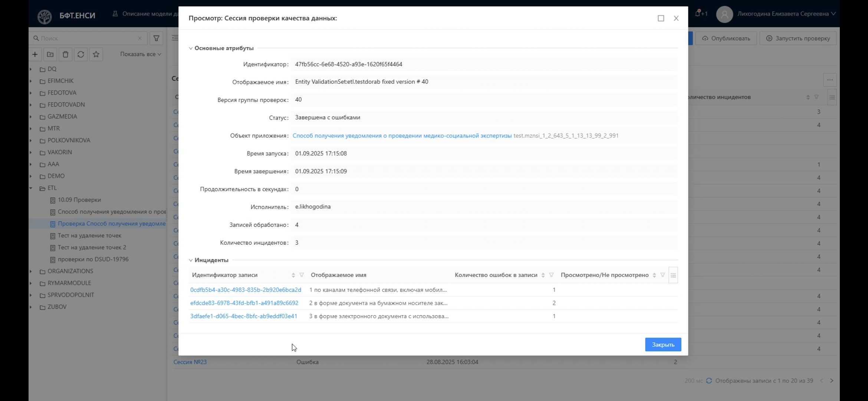The image size is (868, 401).
Task: Expand the EFIMCHIK folder
Action: pos(31,81)
